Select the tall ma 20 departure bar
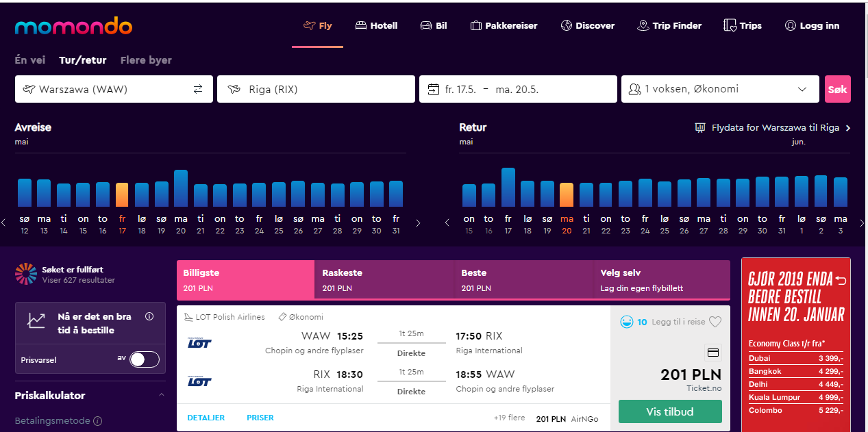Screen dimensions: 868x432 point(181,188)
